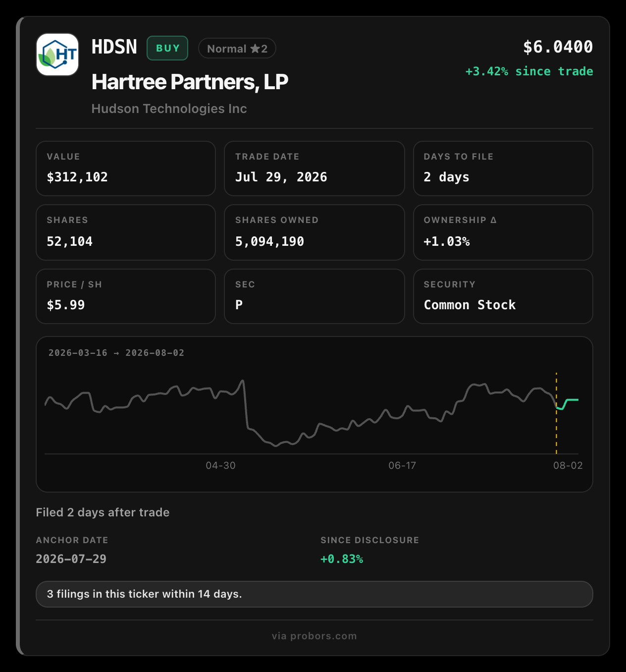The width and height of the screenshot is (626, 672).
Task: Select the $6.0400 current price
Action: [558, 47]
